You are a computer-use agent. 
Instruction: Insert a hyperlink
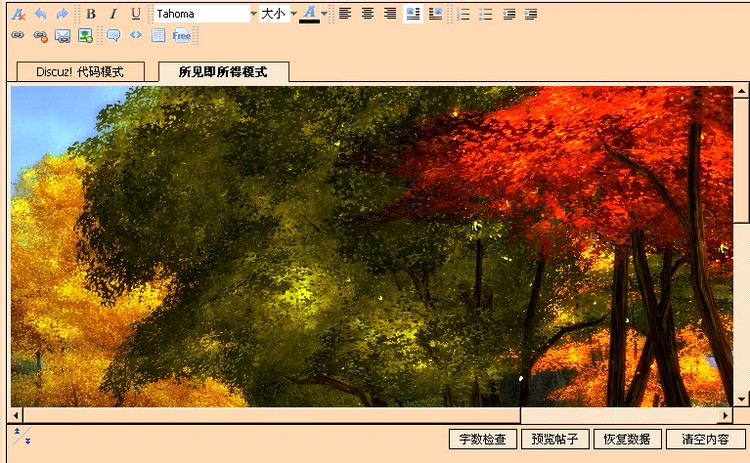point(18,35)
